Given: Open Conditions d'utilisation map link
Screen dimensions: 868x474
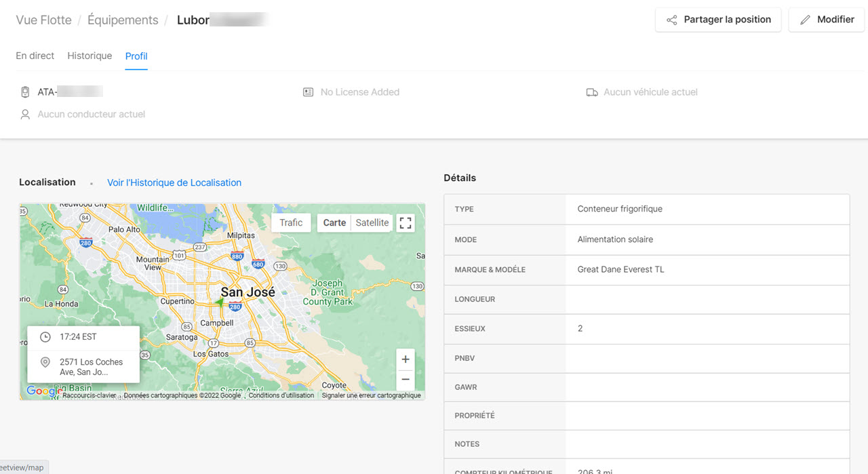Looking at the screenshot, I should [x=281, y=395].
